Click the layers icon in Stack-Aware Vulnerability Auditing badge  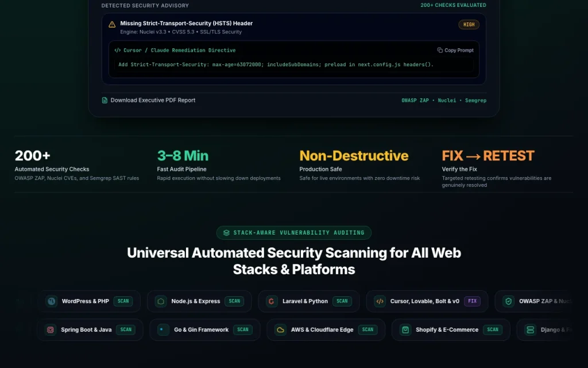pos(226,233)
